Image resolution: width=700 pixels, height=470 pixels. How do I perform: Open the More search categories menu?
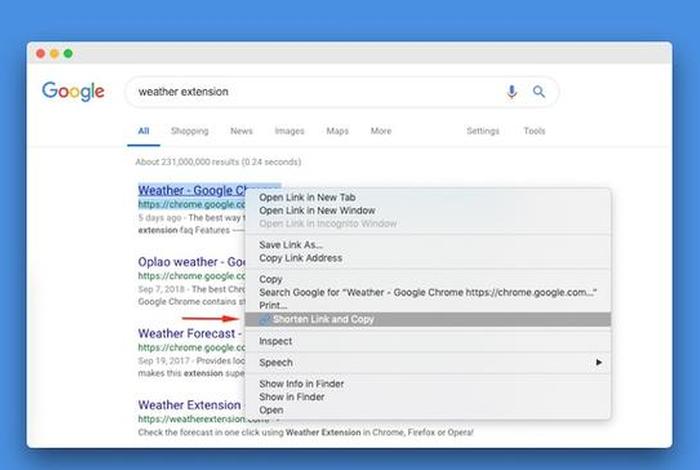(x=381, y=131)
